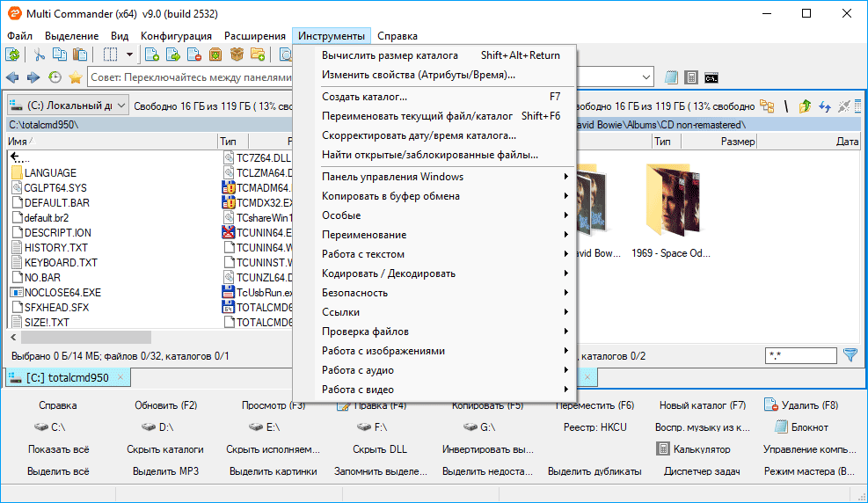The height and width of the screenshot is (503, 868).
Task: Click the delete file icon with red minus
Action: [x=194, y=55]
